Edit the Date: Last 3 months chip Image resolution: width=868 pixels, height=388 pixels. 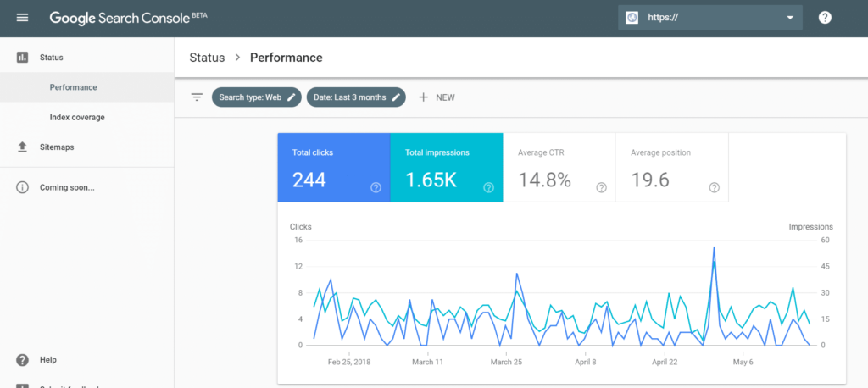tap(356, 97)
